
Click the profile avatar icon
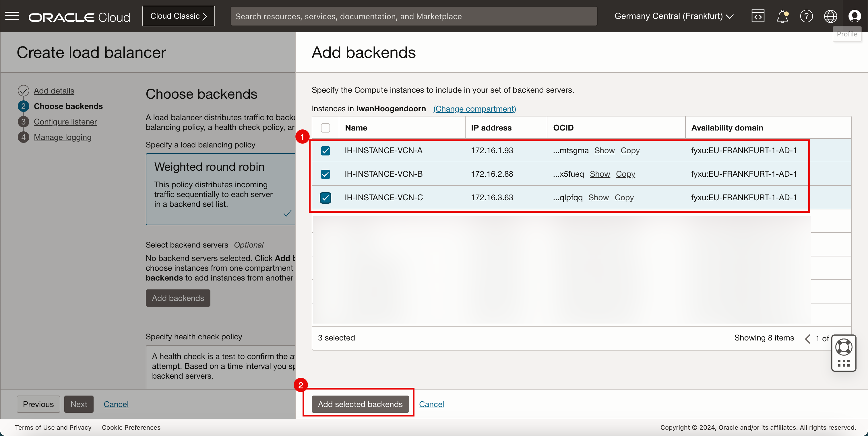point(855,15)
